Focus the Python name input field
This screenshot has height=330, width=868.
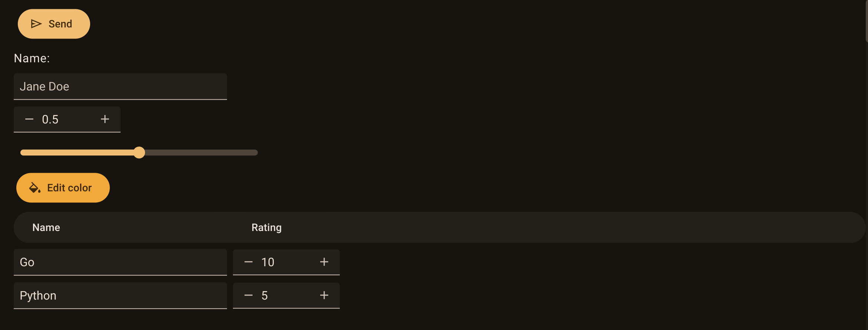120,296
